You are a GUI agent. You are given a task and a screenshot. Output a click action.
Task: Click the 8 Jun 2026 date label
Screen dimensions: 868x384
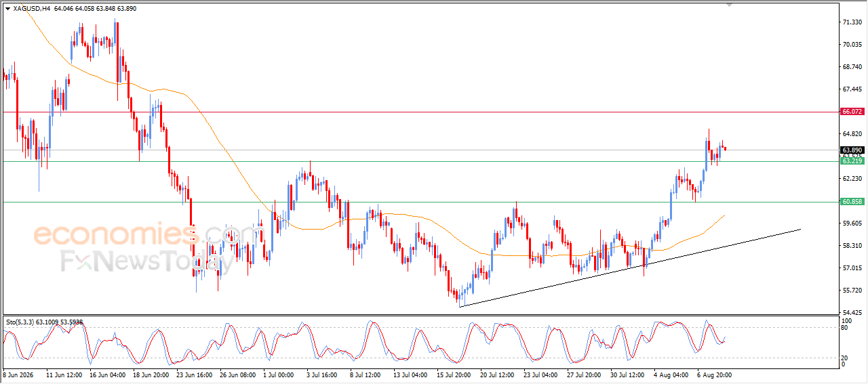tap(19, 374)
